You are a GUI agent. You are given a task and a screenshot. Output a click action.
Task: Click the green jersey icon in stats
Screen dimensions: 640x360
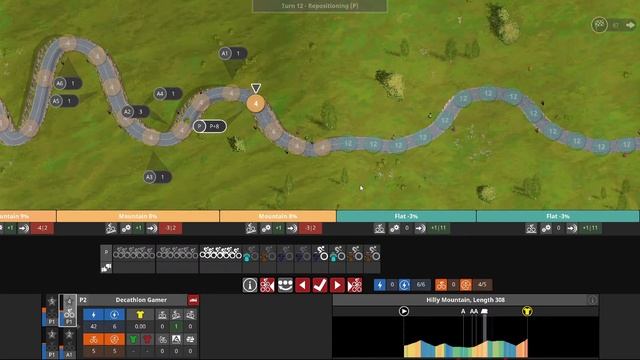133,340
